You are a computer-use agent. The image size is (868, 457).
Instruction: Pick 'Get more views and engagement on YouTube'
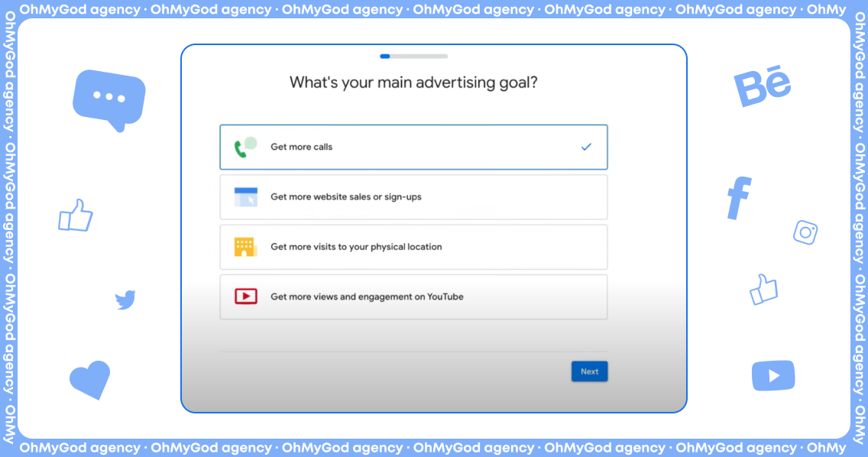[413, 297]
